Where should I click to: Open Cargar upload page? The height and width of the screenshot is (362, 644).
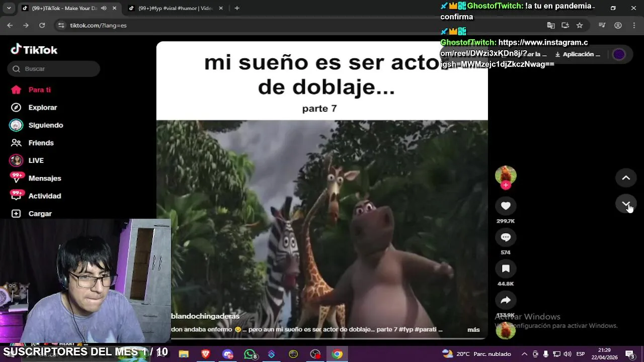coord(40,214)
